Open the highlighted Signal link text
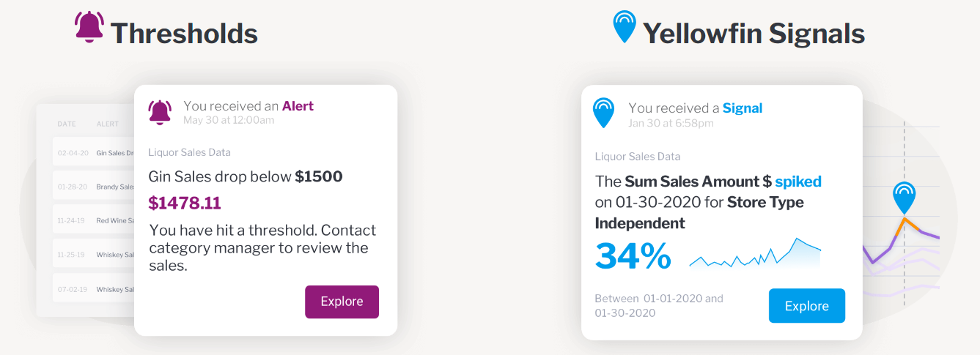This screenshot has height=355, width=980. point(743,108)
